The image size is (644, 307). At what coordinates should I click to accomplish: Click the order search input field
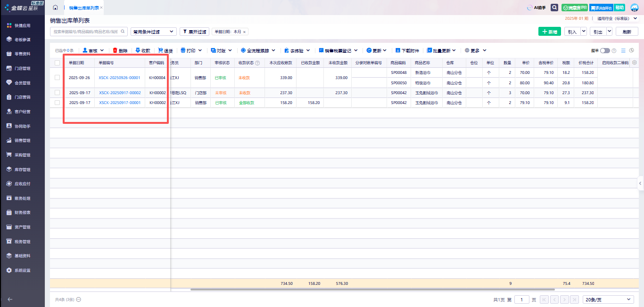click(86, 32)
